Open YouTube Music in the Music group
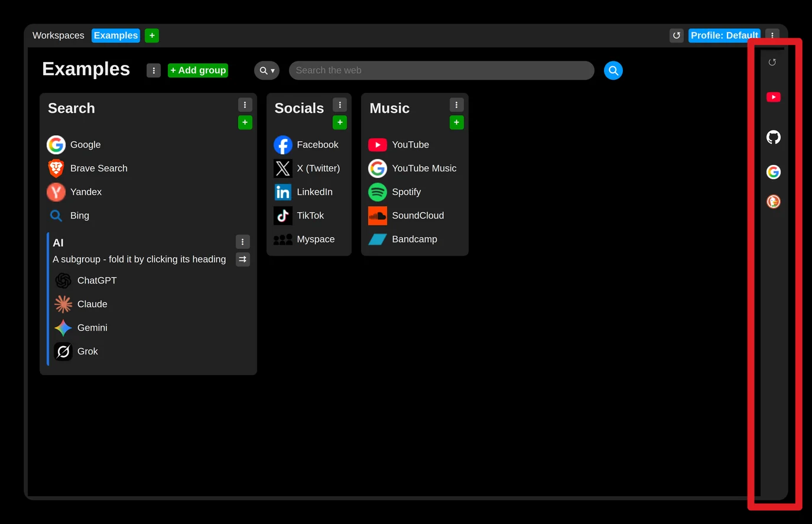Screen dimensions: 812x524 (x=413, y=168)
